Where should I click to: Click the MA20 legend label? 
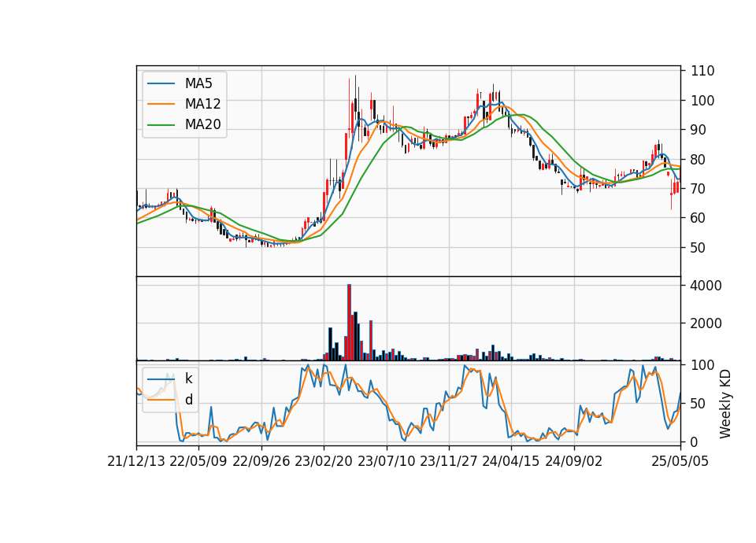point(202,125)
